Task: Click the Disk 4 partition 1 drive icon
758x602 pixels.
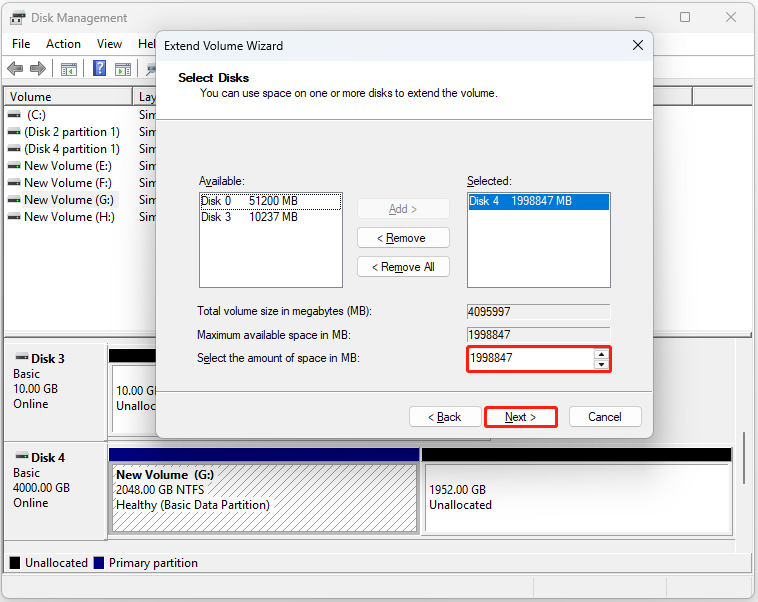Action: 15,149
